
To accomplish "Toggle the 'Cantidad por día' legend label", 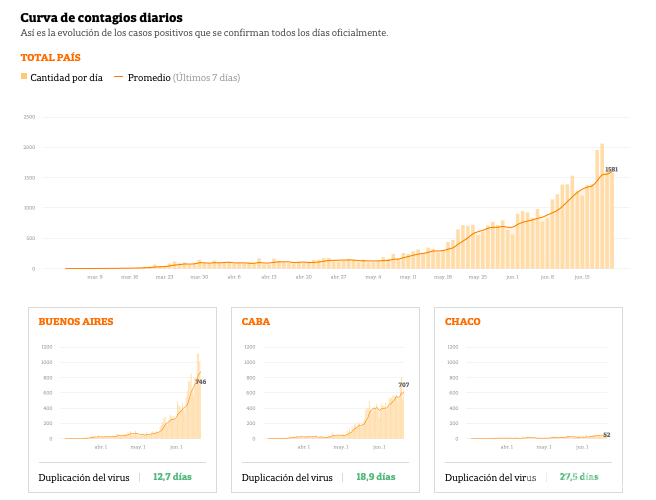I will click(x=66, y=78).
